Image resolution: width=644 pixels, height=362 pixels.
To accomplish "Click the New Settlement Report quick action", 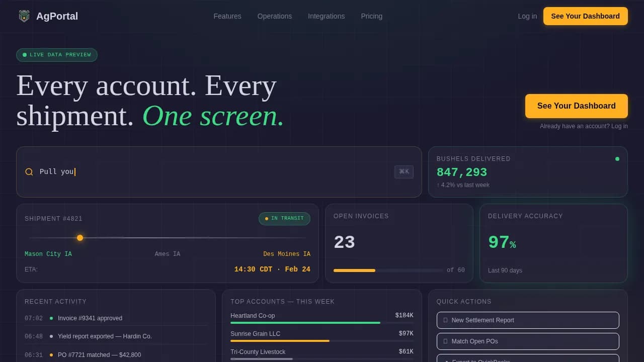I will [528, 320].
